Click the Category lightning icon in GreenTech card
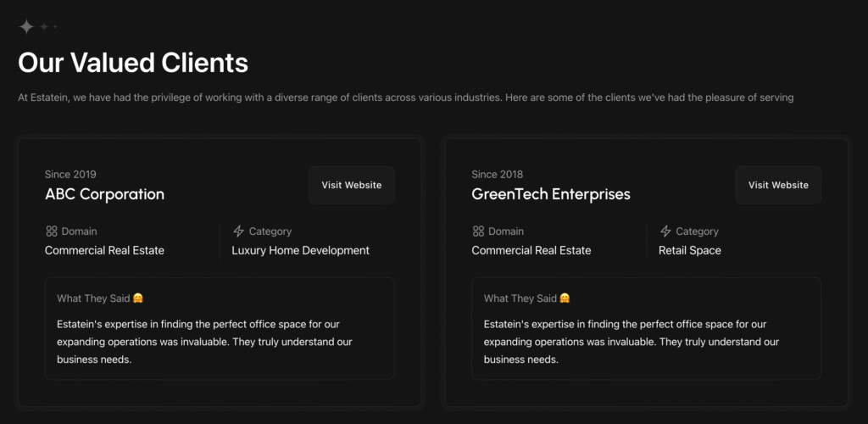The image size is (868, 424). (x=665, y=232)
